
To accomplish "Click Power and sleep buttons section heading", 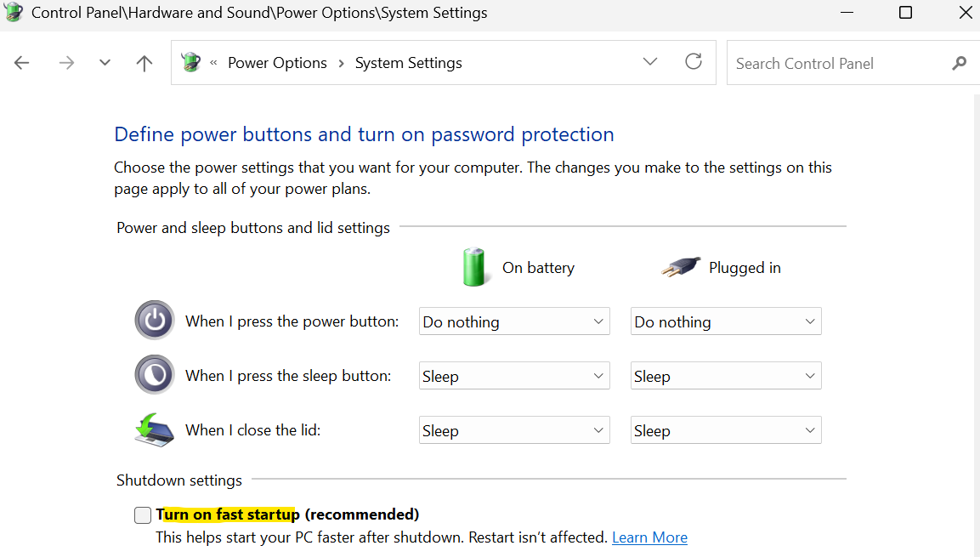I will [253, 228].
